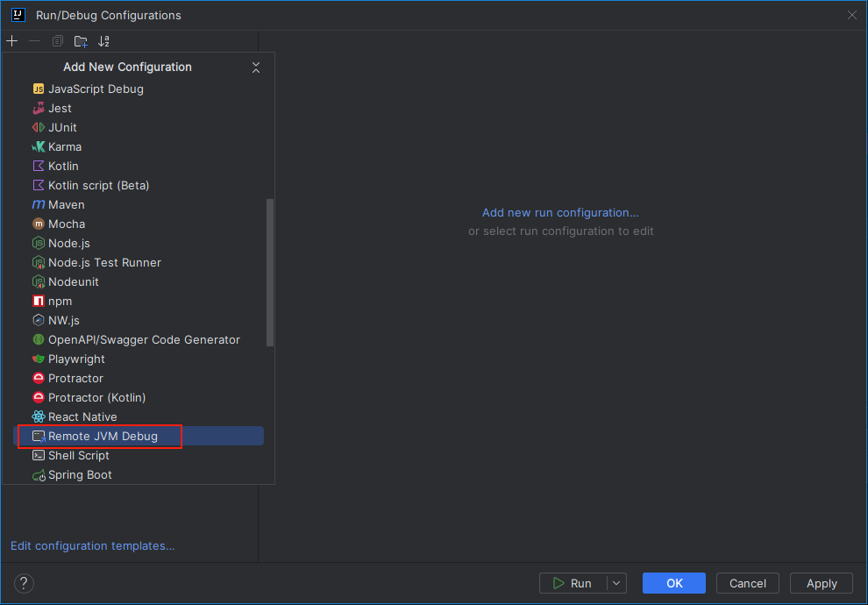Viewport: 868px width, 605px height.
Task: Click the Kotlin script (Beta) icon
Action: (x=39, y=185)
